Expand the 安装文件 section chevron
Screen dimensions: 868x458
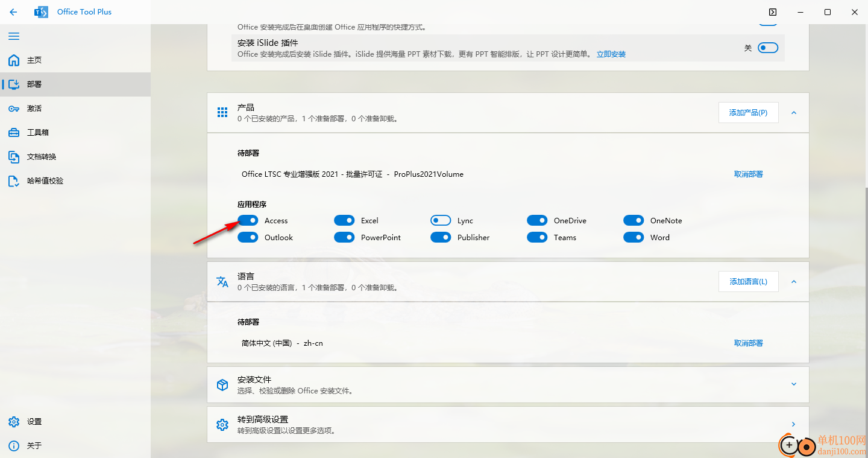tap(794, 384)
